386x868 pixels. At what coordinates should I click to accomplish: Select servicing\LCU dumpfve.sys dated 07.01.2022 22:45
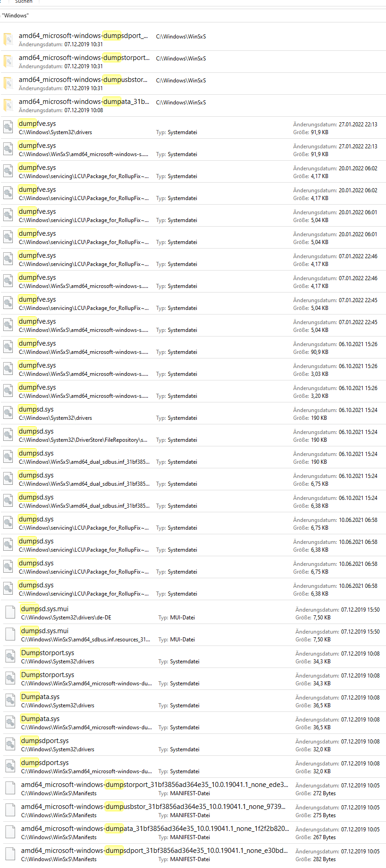37,299
